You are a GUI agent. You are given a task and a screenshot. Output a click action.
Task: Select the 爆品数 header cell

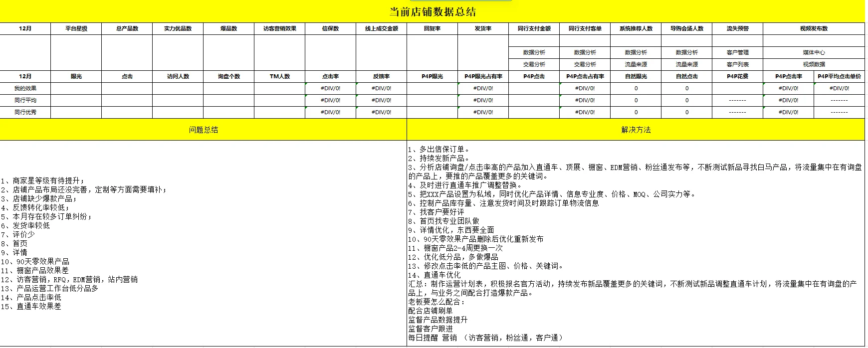229,28
